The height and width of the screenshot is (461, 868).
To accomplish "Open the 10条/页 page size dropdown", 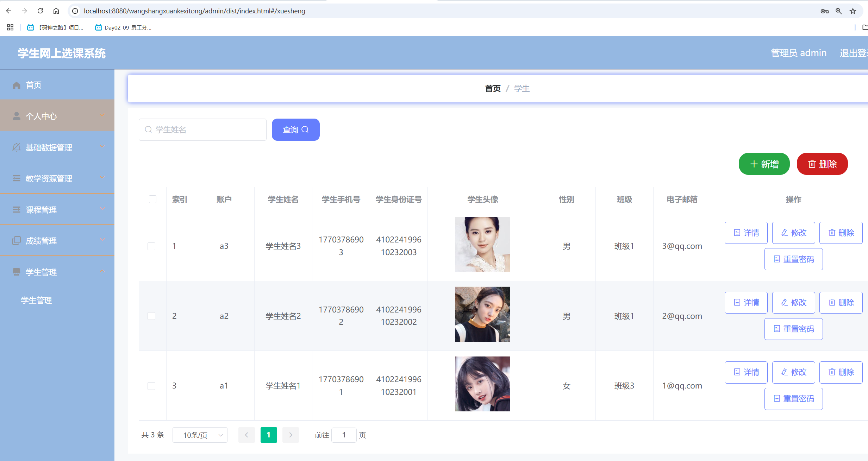I will (x=200, y=435).
